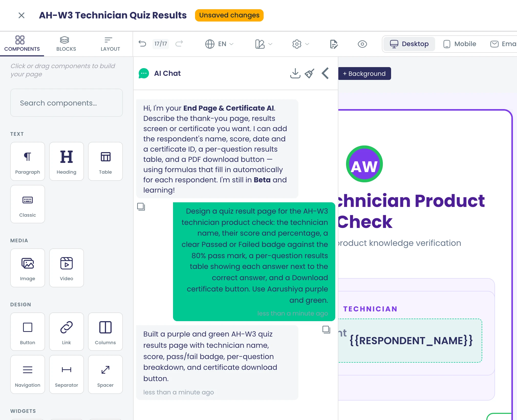Click the redo arrow icon
This screenshot has width=517, height=420.
179,44
